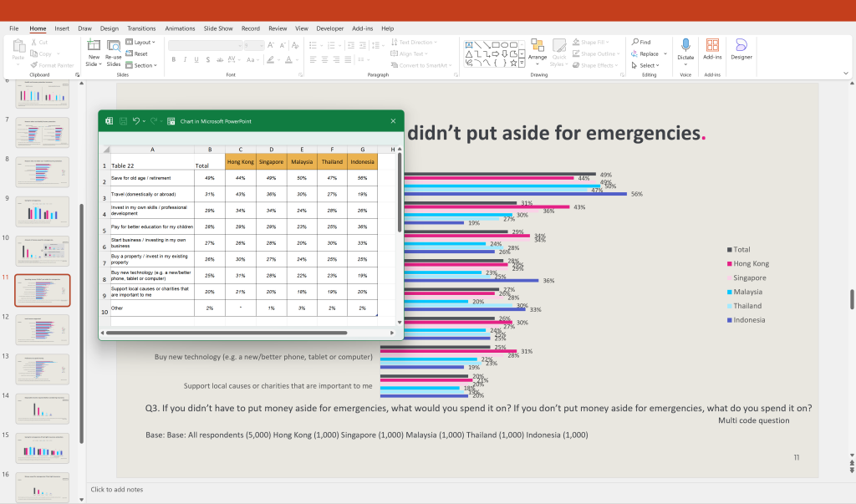Switch to the Slide Show tab
Screen dimensions: 856x504
[218, 28]
